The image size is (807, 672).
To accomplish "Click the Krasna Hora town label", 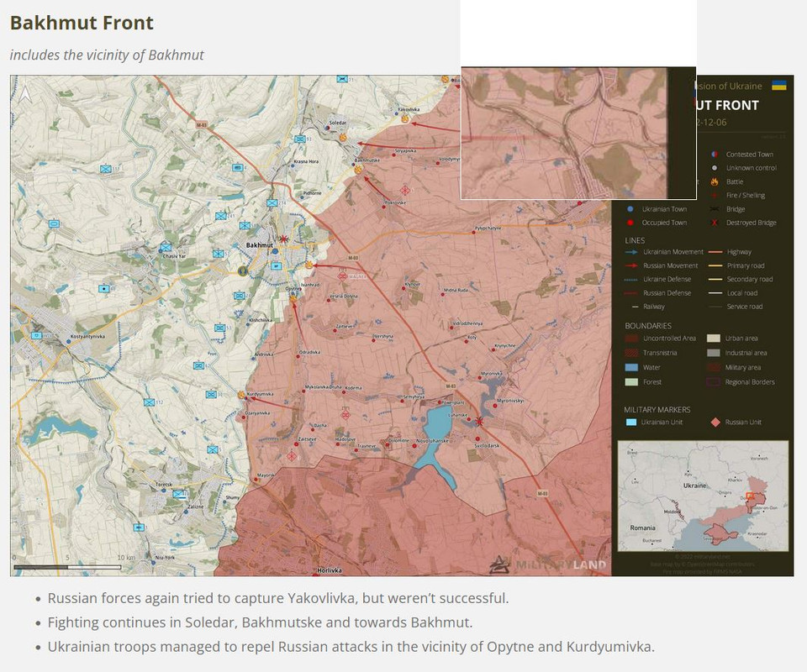I will pos(306,161).
